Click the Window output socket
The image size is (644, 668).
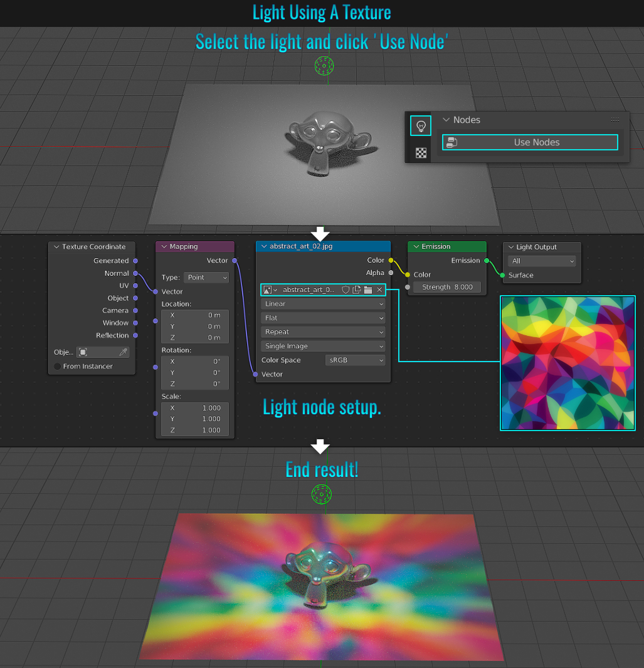pos(135,323)
